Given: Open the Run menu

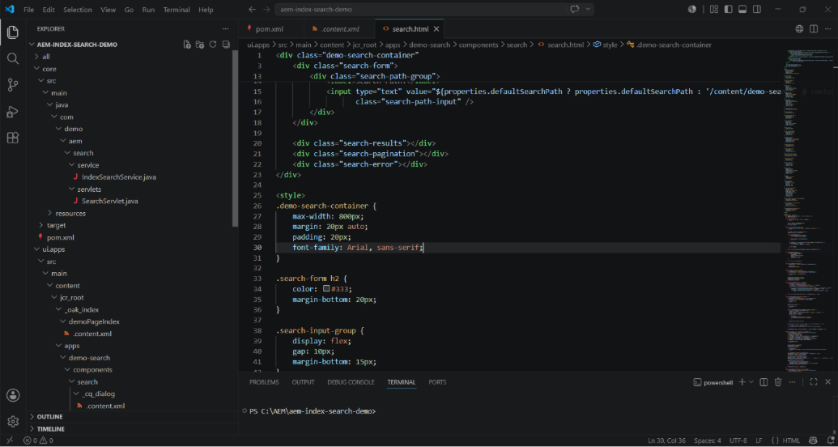Looking at the screenshot, I should tap(148, 10).
